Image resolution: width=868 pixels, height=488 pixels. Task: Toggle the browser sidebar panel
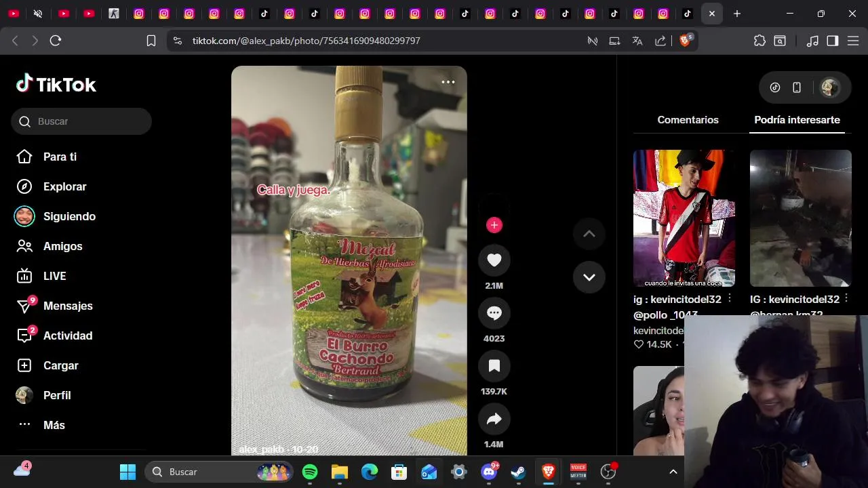coord(833,41)
